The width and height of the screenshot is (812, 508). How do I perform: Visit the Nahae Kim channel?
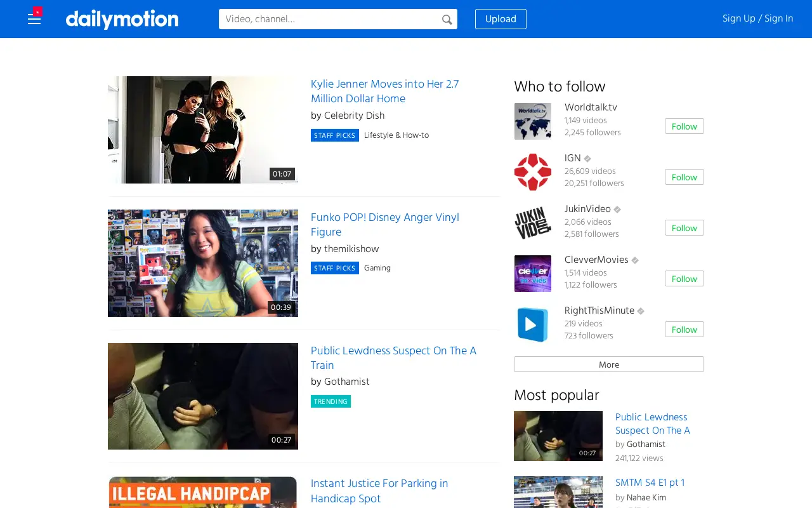pyautogui.click(x=646, y=498)
